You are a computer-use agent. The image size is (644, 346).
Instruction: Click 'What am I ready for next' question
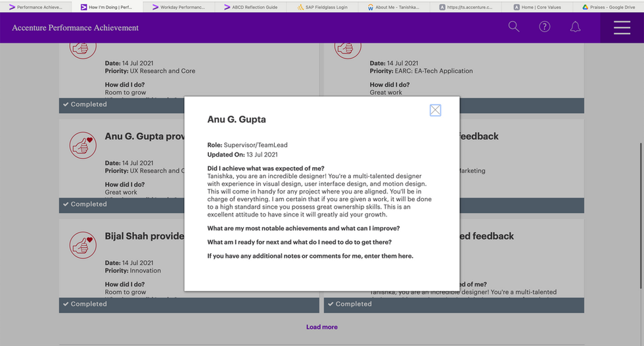(300, 242)
